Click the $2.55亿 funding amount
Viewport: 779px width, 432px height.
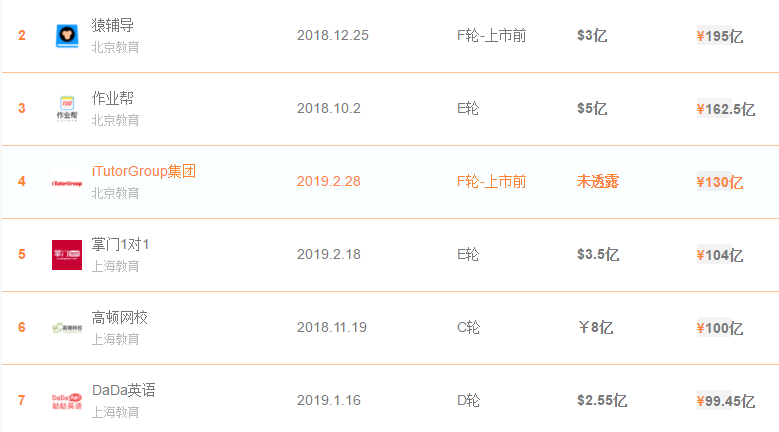click(602, 400)
